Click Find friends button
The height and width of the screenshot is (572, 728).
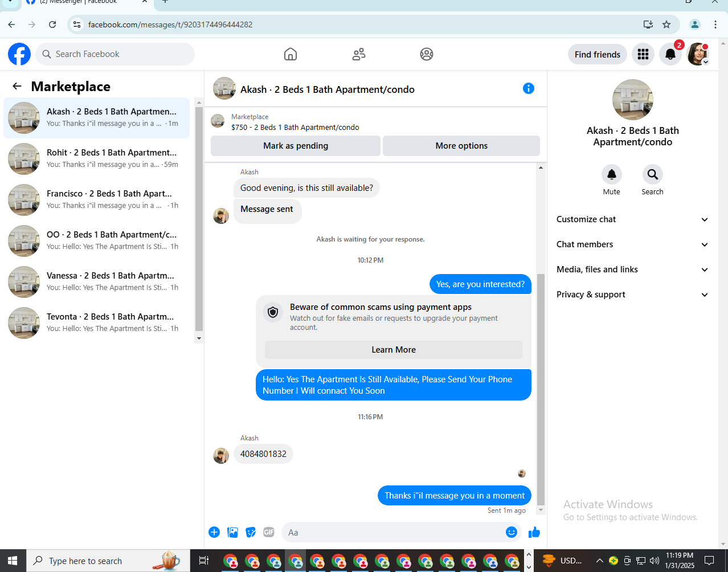[598, 54]
